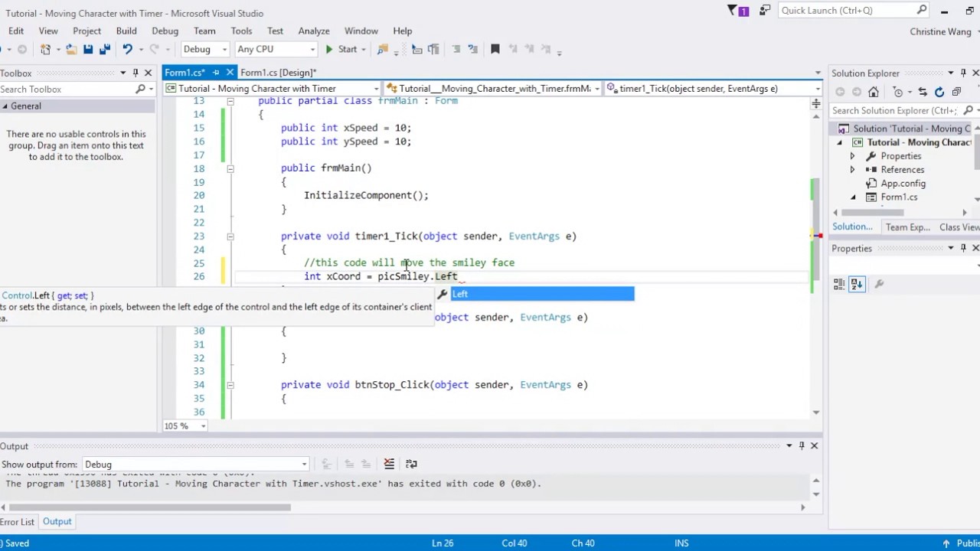The width and height of the screenshot is (980, 551).
Task: Collapse the General group in Toolbox
Action: (x=5, y=106)
